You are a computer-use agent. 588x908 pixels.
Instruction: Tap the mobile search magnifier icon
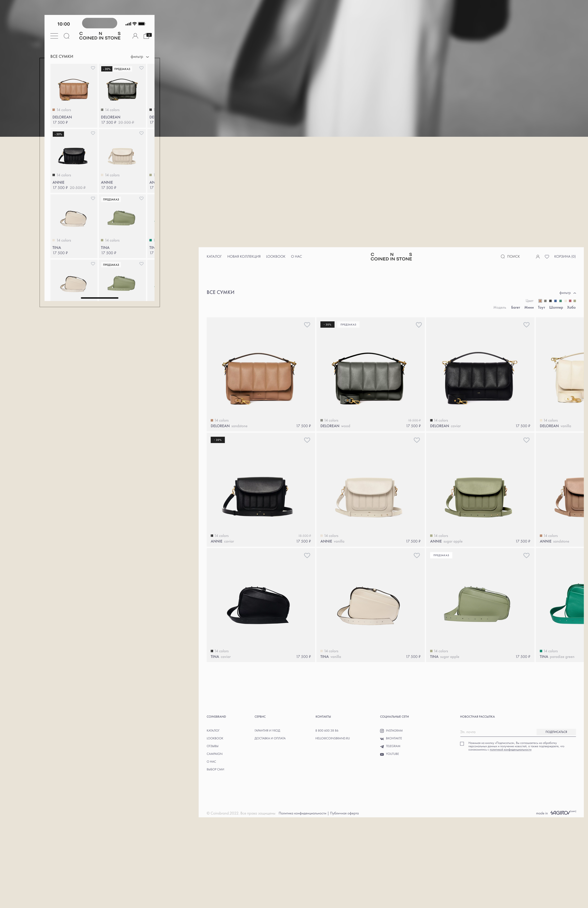[x=66, y=36]
